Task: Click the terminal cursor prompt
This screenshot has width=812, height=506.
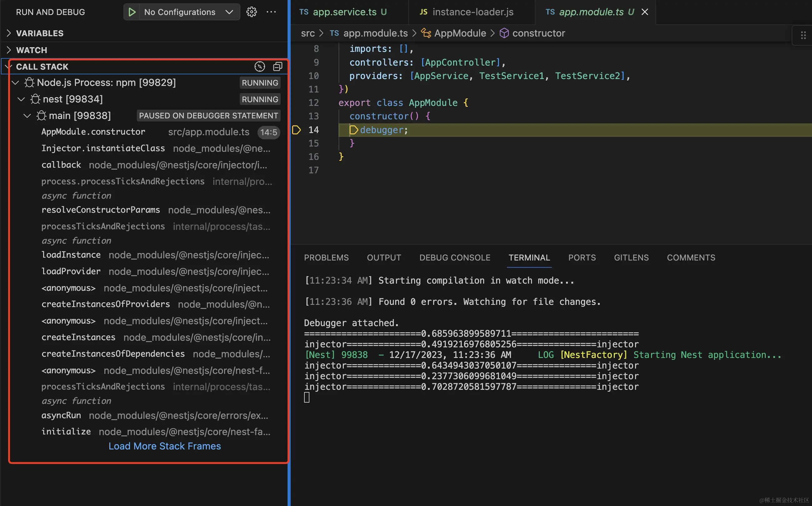Action: pyautogui.click(x=306, y=398)
